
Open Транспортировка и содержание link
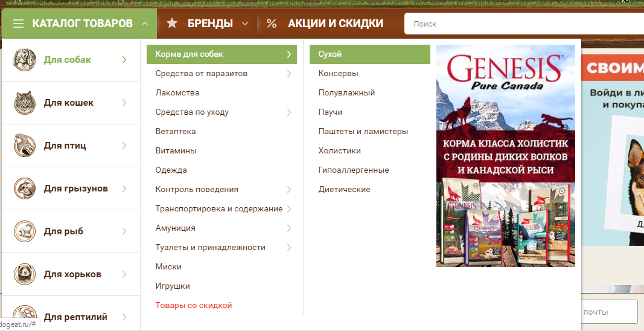tap(219, 209)
